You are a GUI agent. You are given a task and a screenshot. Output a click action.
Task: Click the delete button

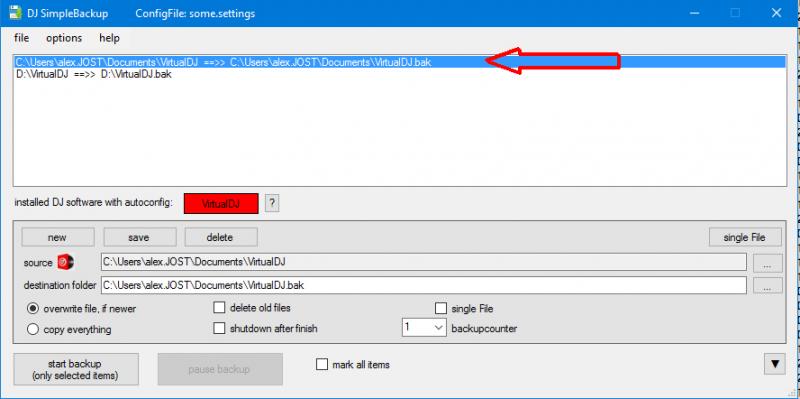click(x=220, y=237)
